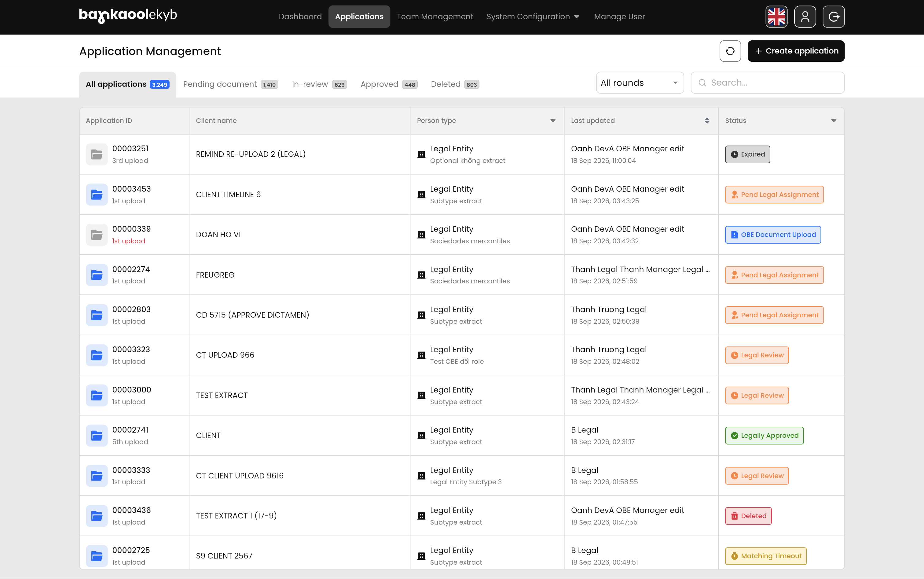Toggle Last updated column sort arrows
Image resolution: width=924 pixels, height=579 pixels.
coord(707,121)
